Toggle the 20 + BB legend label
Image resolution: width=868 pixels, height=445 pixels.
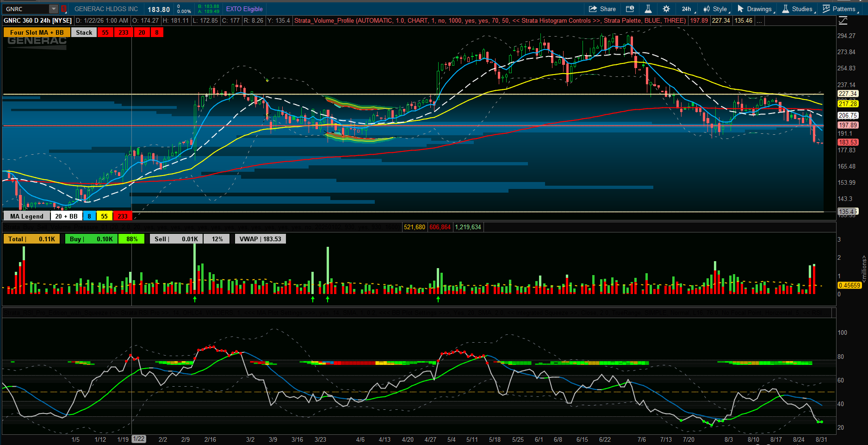pyautogui.click(x=67, y=216)
